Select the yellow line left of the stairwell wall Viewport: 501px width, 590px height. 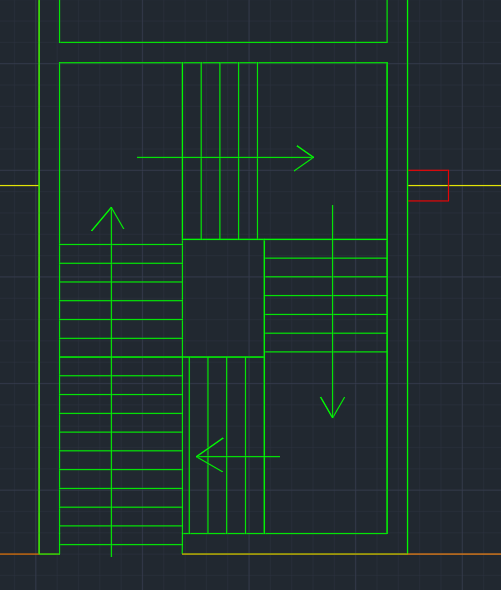pyautogui.click(x=19, y=186)
